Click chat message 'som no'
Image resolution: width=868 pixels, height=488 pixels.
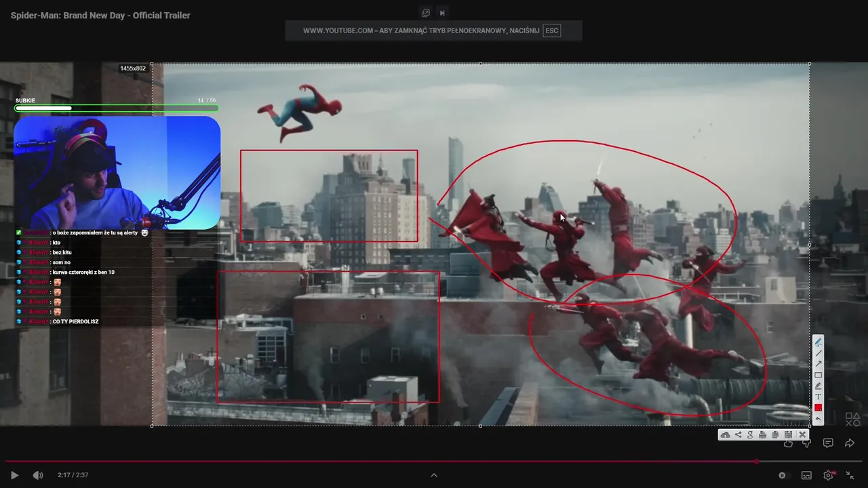pos(61,262)
